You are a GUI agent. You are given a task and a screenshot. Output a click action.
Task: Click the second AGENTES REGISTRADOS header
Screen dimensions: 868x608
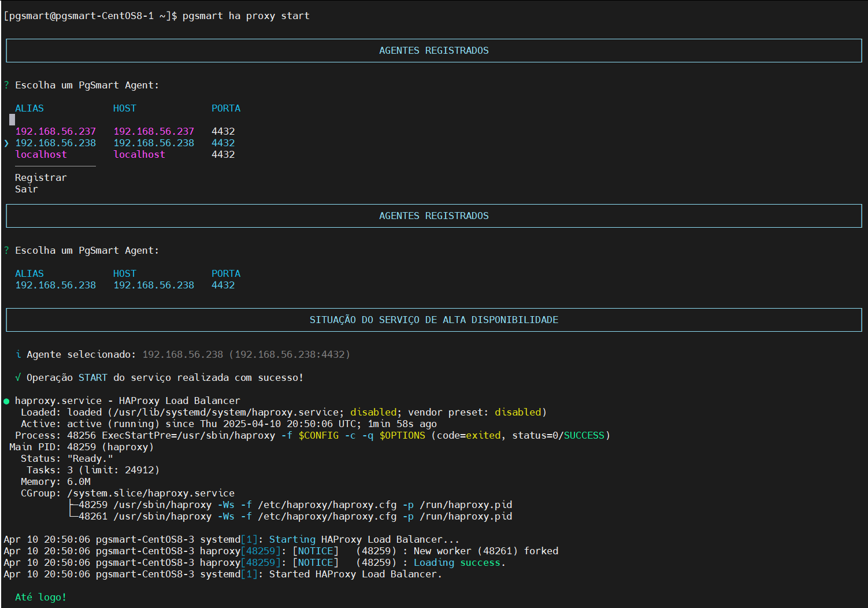coord(433,216)
